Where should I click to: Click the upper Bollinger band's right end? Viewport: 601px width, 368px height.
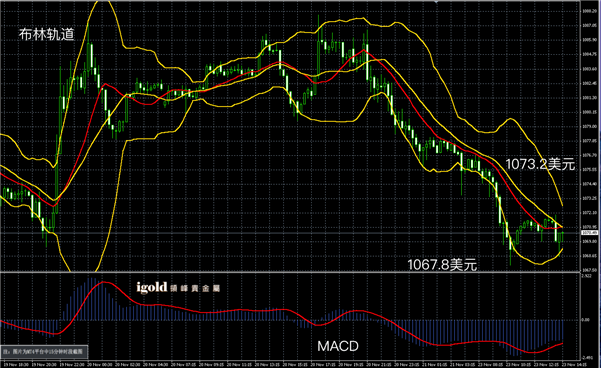[x=562, y=205]
